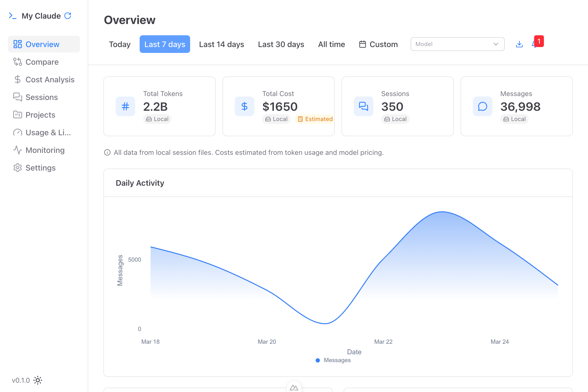Switch to Last 14 days
The height and width of the screenshot is (392, 588).
221,44
